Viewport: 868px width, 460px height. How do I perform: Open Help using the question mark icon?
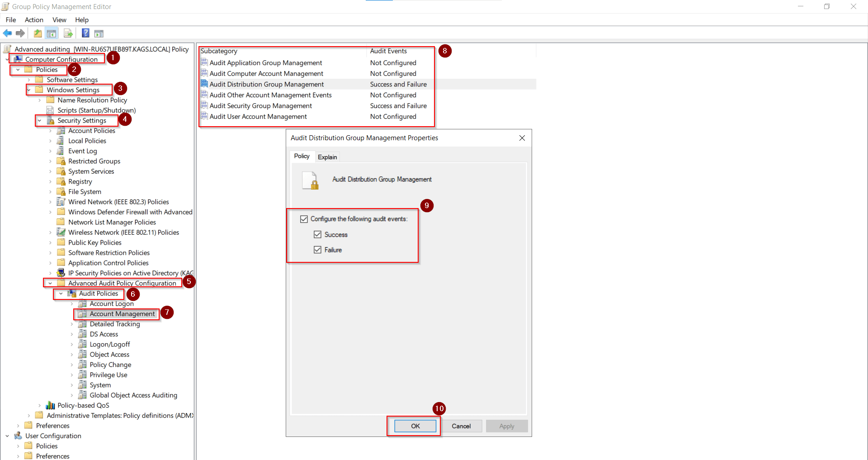click(85, 33)
